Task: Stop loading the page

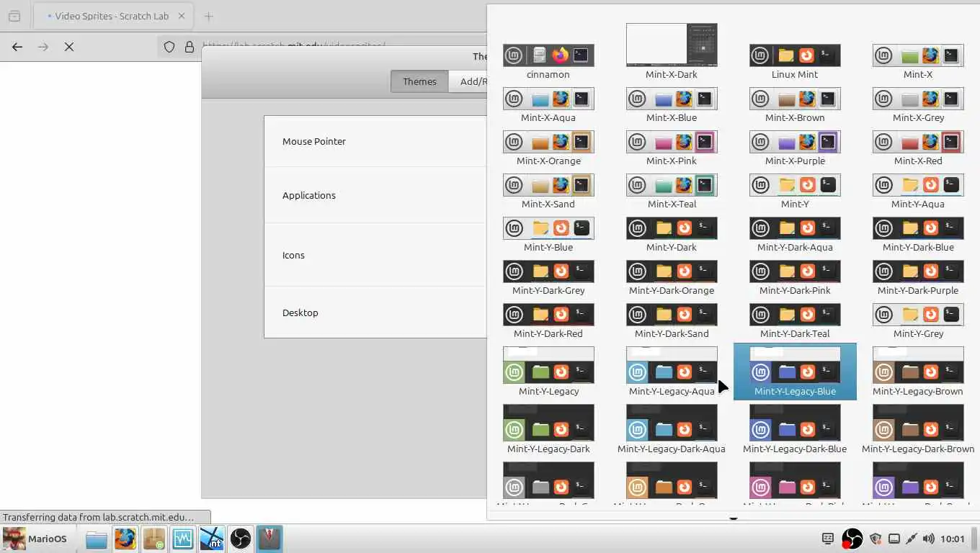Action: click(69, 47)
